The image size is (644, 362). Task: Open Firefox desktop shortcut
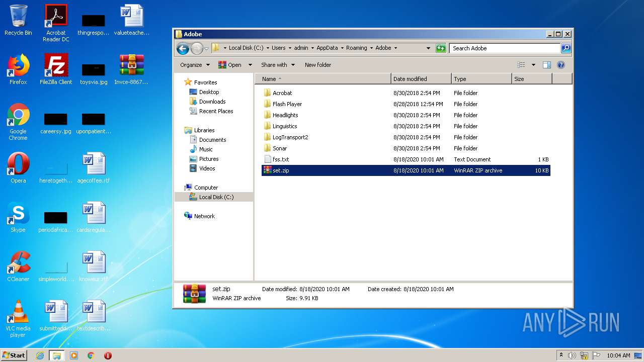tap(18, 69)
